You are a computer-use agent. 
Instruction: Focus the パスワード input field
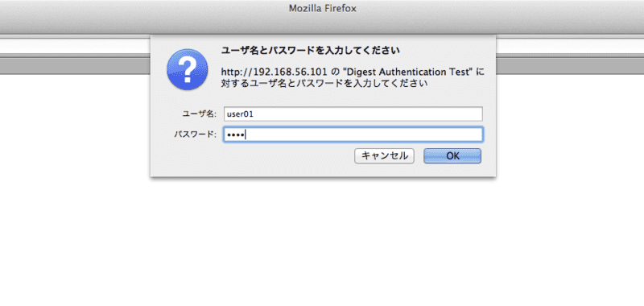353,134
